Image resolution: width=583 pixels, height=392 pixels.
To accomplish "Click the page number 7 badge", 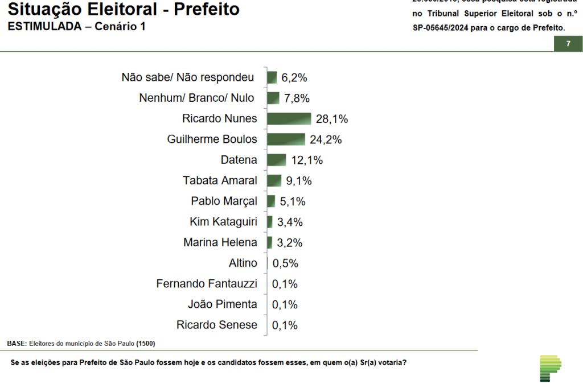I will pos(568,44).
